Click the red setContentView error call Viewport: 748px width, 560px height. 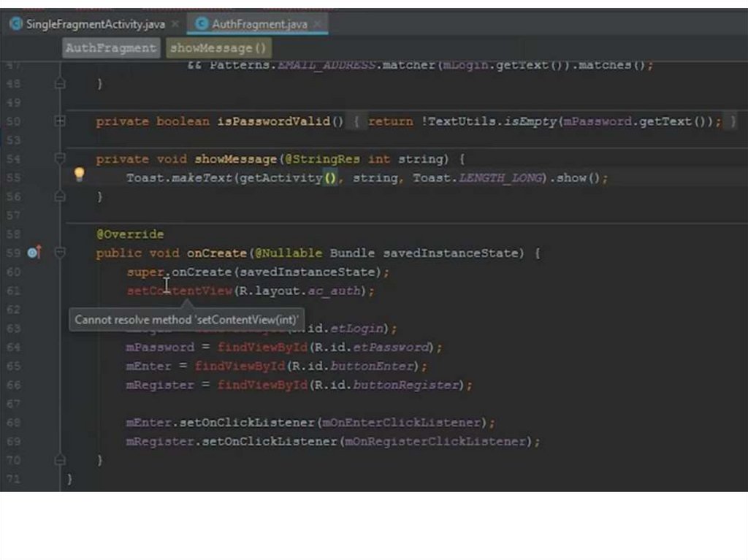[x=179, y=291]
